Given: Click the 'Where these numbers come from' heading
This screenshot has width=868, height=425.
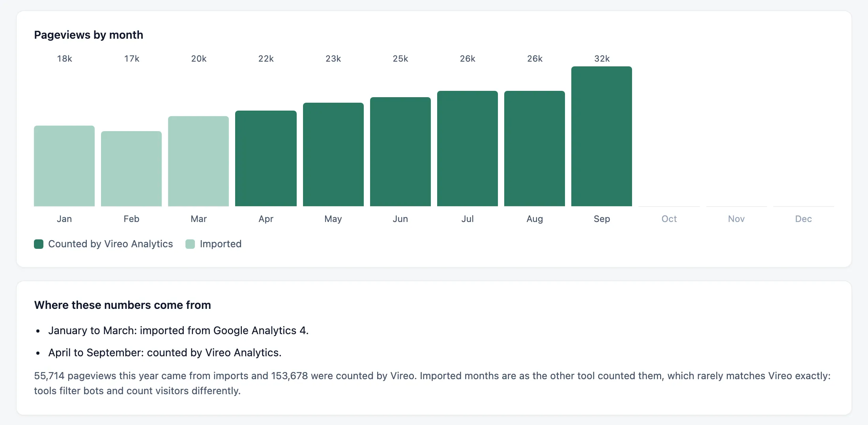Looking at the screenshot, I should [123, 305].
